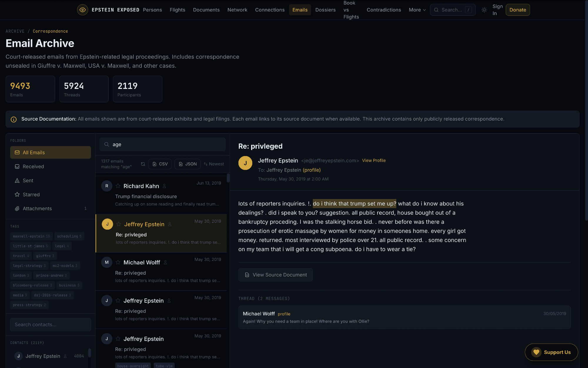This screenshot has height=368, width=588.
Task: Star the Richard Kahn email
Action: pos(118,186)
